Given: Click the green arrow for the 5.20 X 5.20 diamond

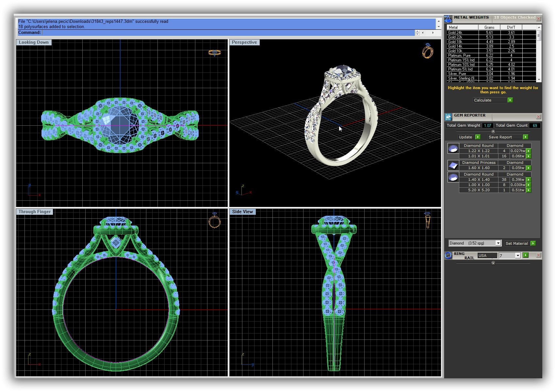Looking at the screenshot, I should (x=528, y=190).
